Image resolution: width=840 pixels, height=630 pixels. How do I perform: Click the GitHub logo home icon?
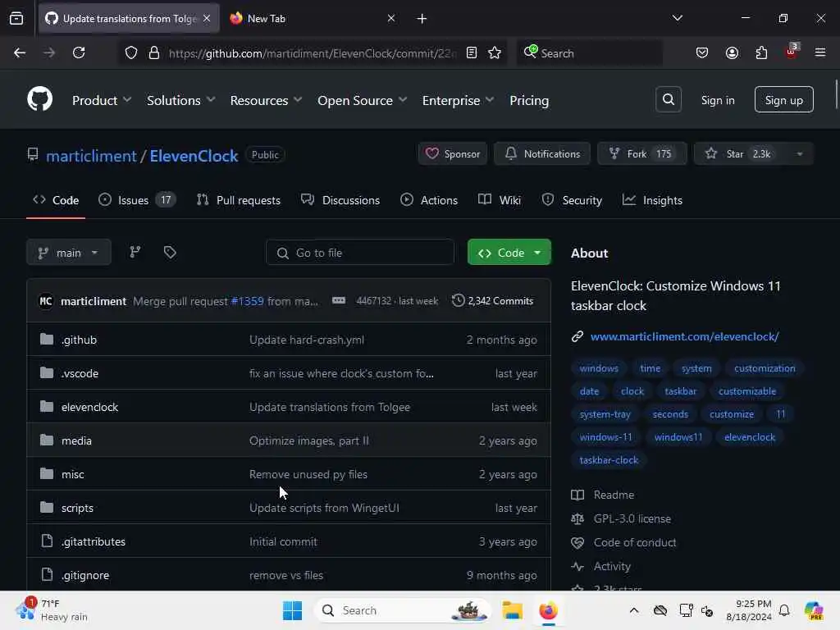coord(39,99)
